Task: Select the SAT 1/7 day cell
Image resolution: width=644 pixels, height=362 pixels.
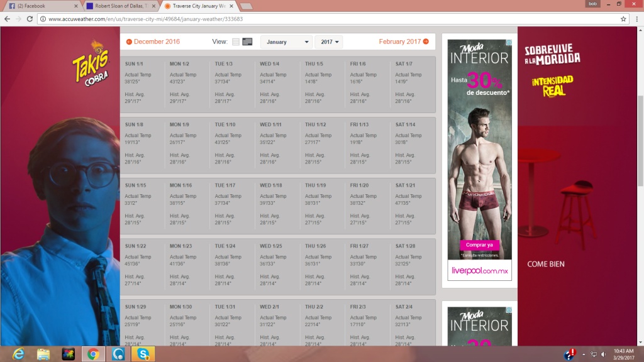Action: [413, 84]
